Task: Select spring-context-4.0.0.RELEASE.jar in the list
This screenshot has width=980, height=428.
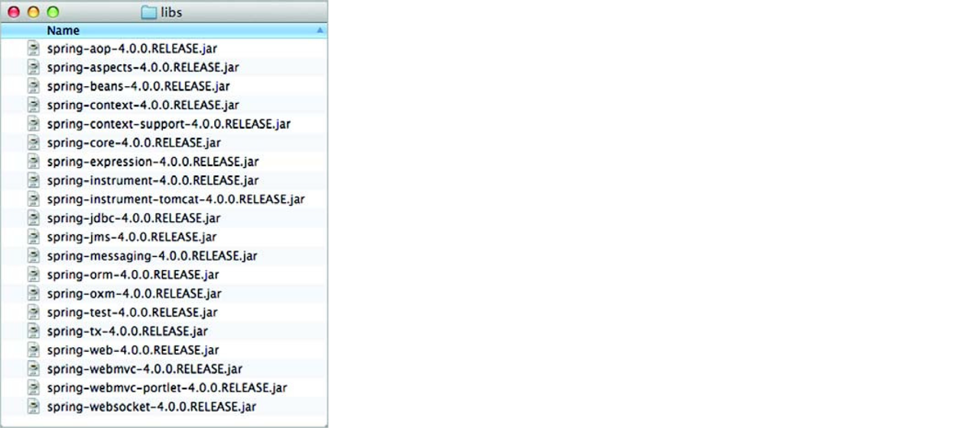Action: coord(143,105)
